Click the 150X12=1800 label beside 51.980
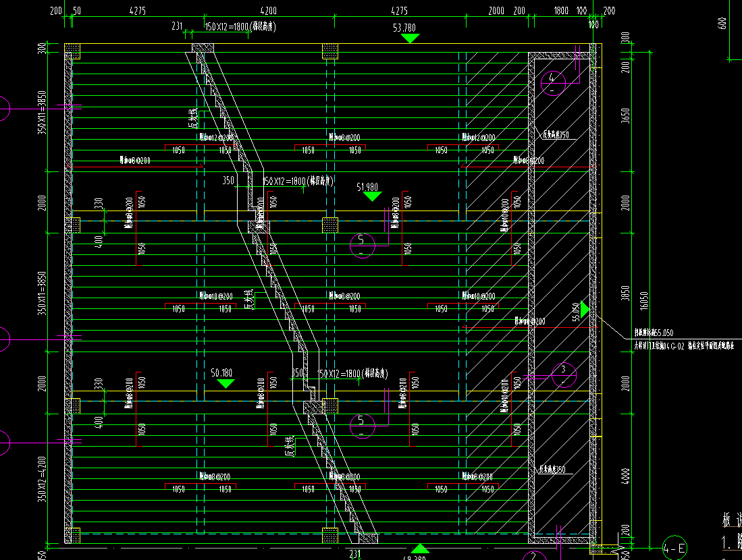 pyautogui.click(x=298, y=181)
